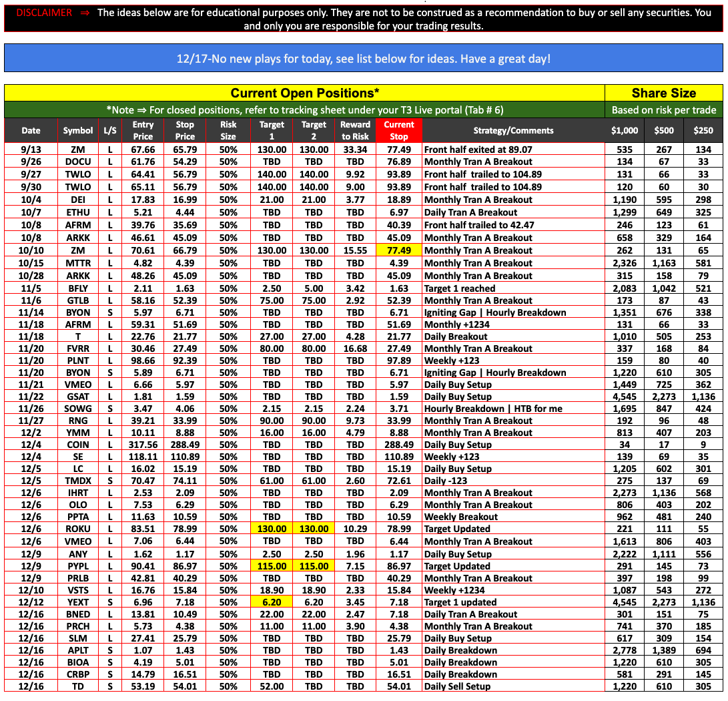Select the Reward to Risk column header
This screenshot has height=701, width=728.
[x=355, y=130]
